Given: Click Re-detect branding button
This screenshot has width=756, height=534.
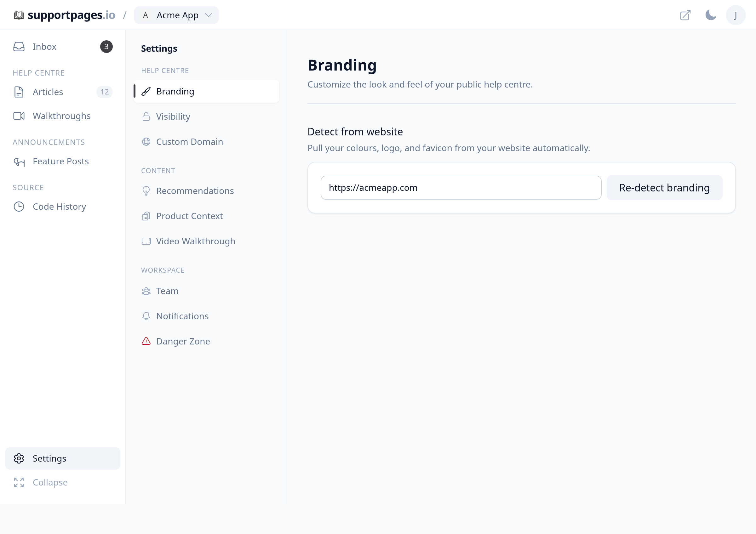Looking at the screenshot, I should (664, 188).
